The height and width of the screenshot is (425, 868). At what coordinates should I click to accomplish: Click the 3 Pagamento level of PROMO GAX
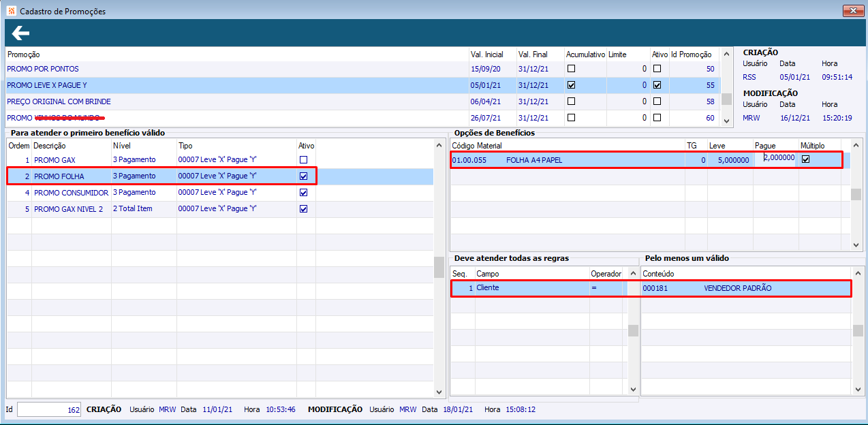134,159
